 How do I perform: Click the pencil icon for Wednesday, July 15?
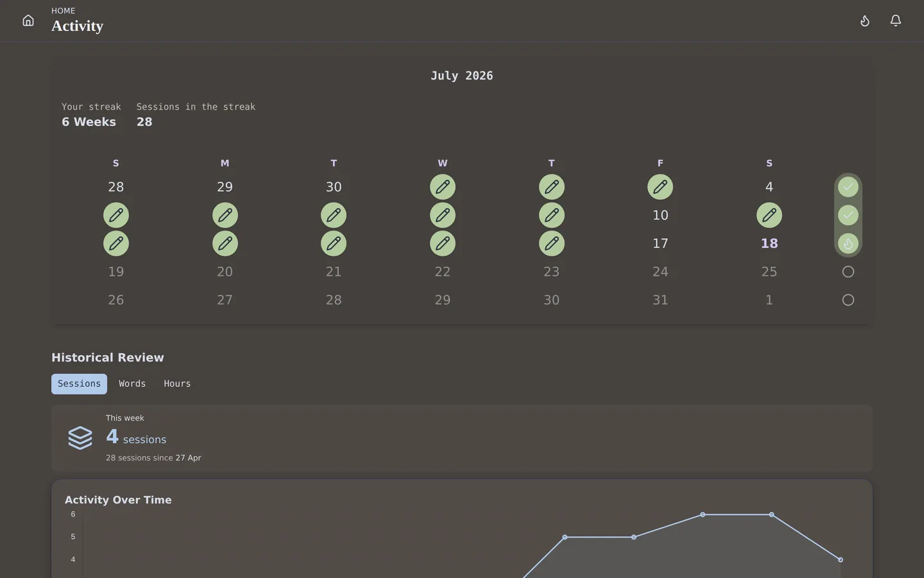(x=443, y=243)
